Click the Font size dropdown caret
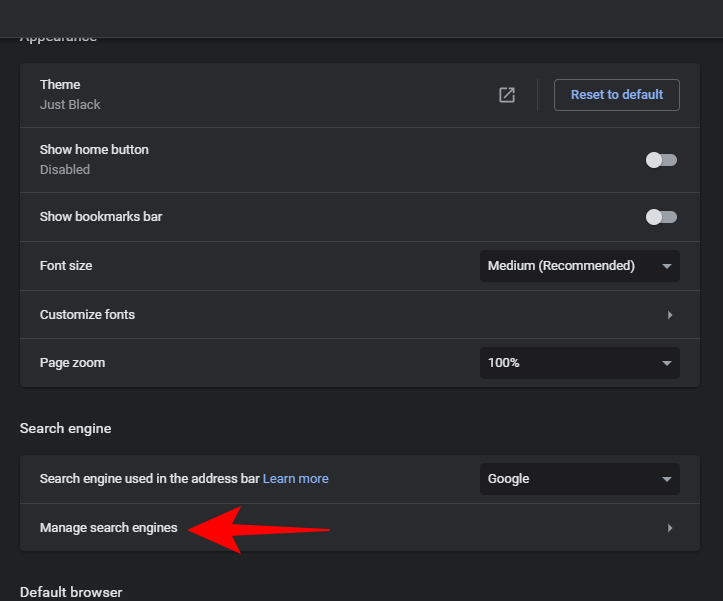 click(667, 266)
